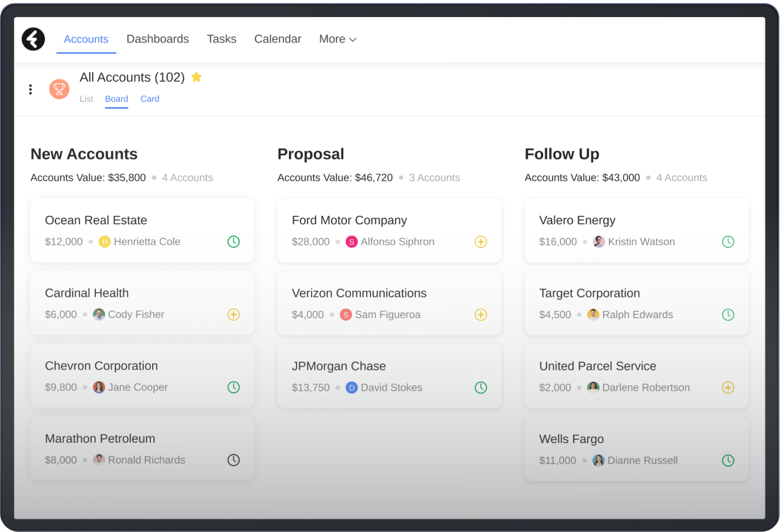Image resolution: width=780 pixels, height=532 pixels.
Task: Expand the More navigation dropdown
Action: point(338,39)
